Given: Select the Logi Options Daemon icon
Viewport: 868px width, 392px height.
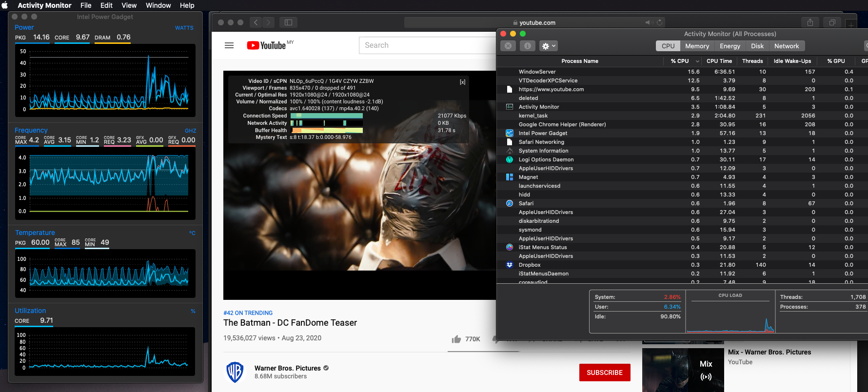Looking at the screenshot, I should coord(510,159).
